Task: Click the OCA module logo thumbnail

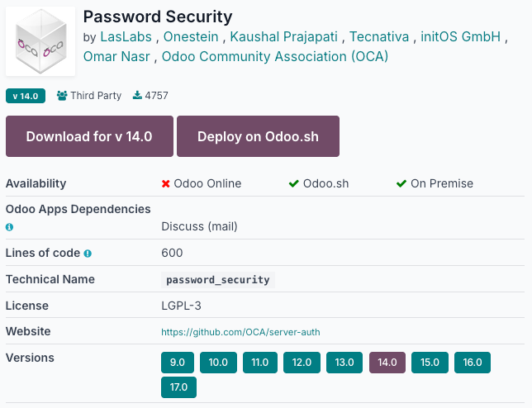Action: point(41,41)
